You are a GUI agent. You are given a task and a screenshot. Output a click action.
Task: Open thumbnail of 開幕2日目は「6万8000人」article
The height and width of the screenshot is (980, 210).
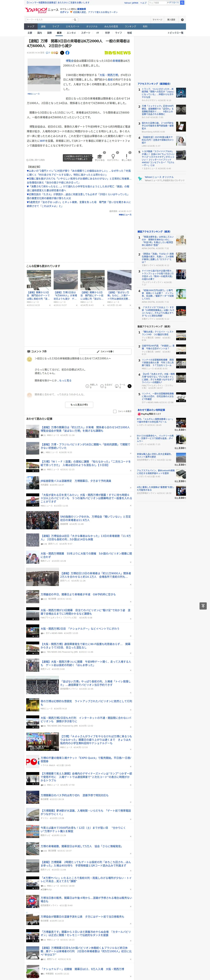tap(66, 280)
